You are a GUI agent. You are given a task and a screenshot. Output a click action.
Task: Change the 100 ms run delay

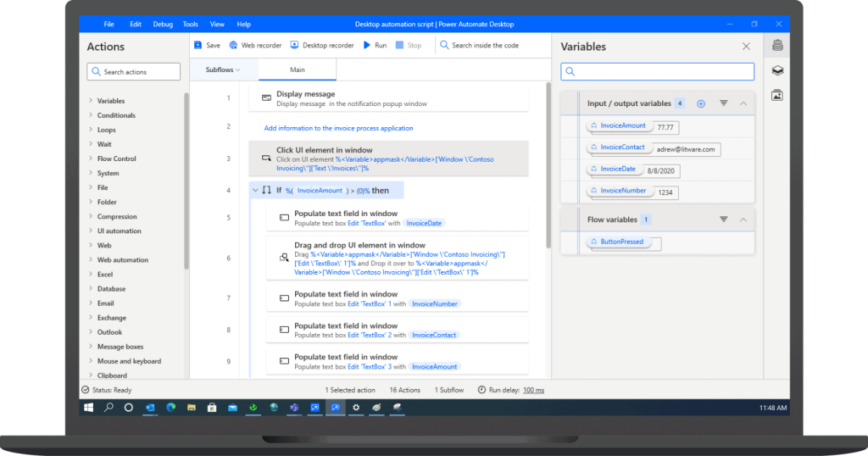pos(534,390)
